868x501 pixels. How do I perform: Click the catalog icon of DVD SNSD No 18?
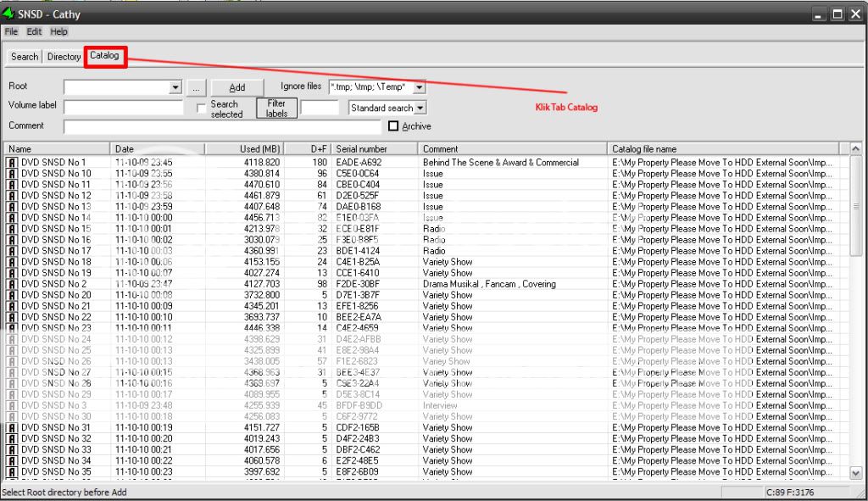click(x=12, y=263)
